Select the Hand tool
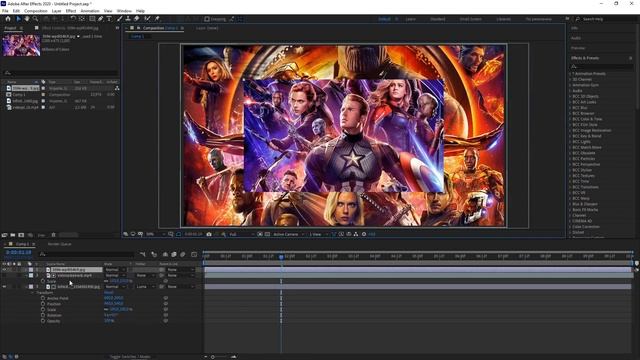The height and width of the screenshot is (360, 640). (27, 19)
